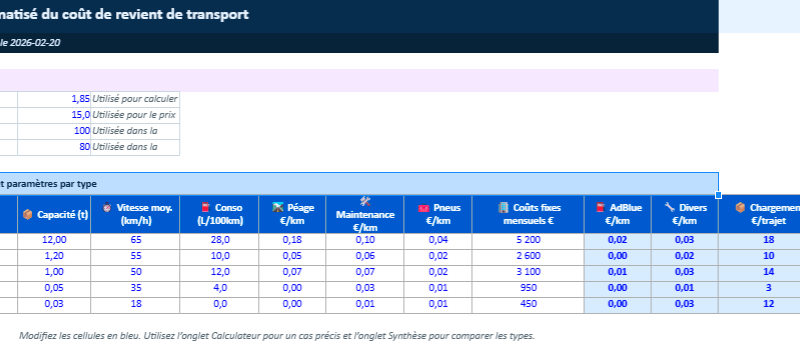
Task: Click the note 'Utilisé pour calculer'
Action: (135, 99)
